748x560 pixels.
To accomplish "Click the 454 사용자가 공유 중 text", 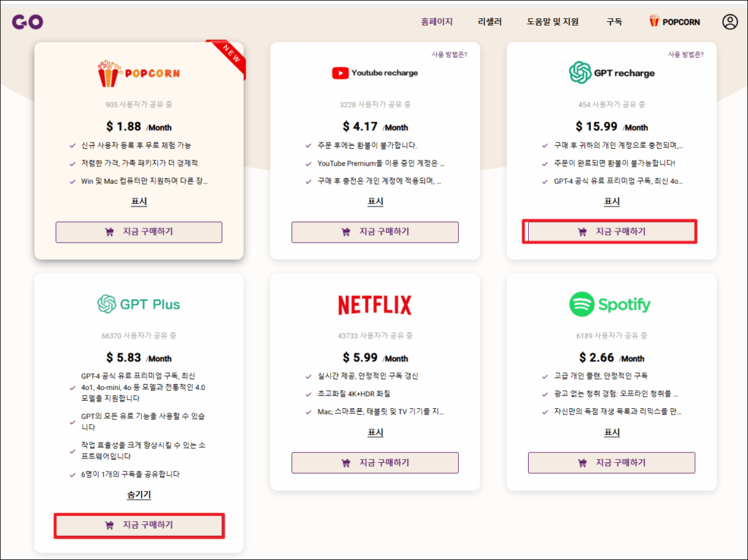I will 611,104.
